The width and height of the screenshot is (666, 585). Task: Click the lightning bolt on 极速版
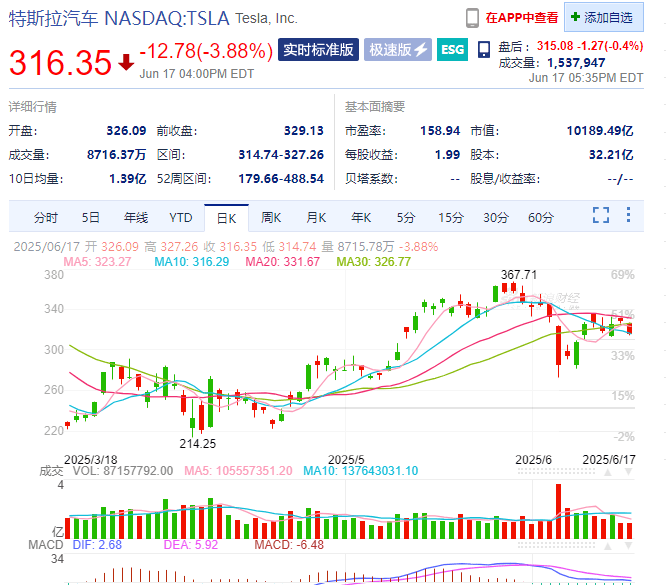tap(420, 50)
